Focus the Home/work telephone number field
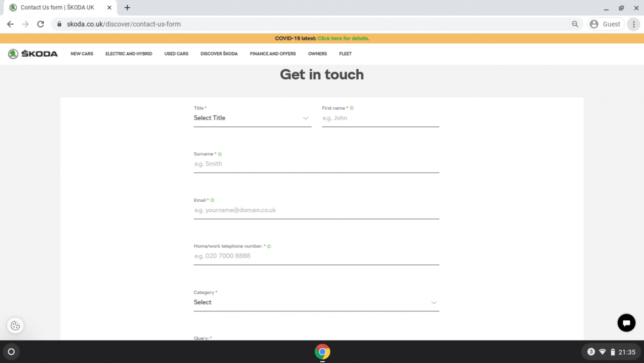Screen dimensions: 644x363 point(316,256)
